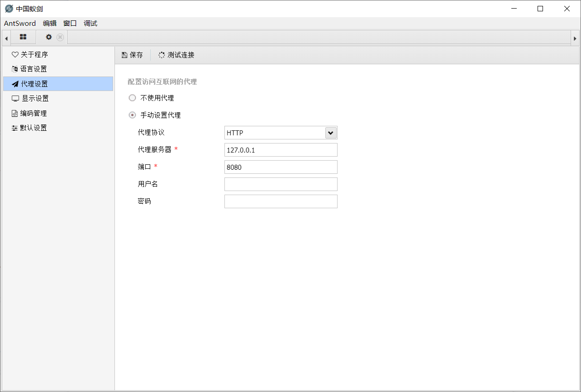The height and width of the screenshot is (392, 581).
Task: Click the 保存 button label
Action: pos(136,55)
